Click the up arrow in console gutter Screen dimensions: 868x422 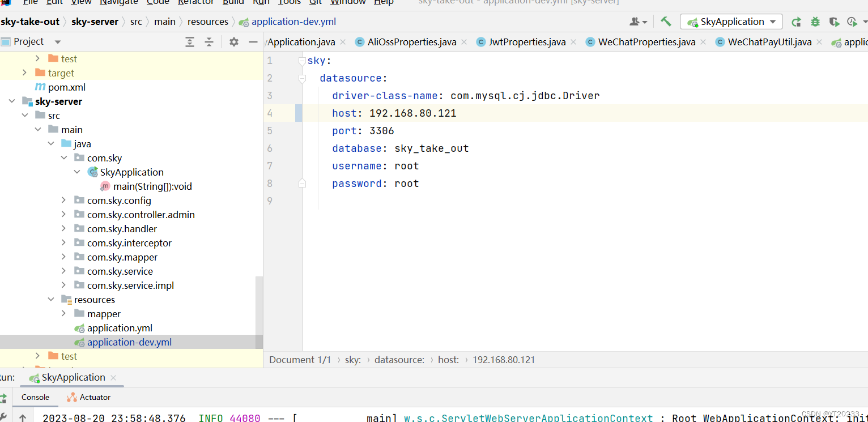[x=22, y=418]
